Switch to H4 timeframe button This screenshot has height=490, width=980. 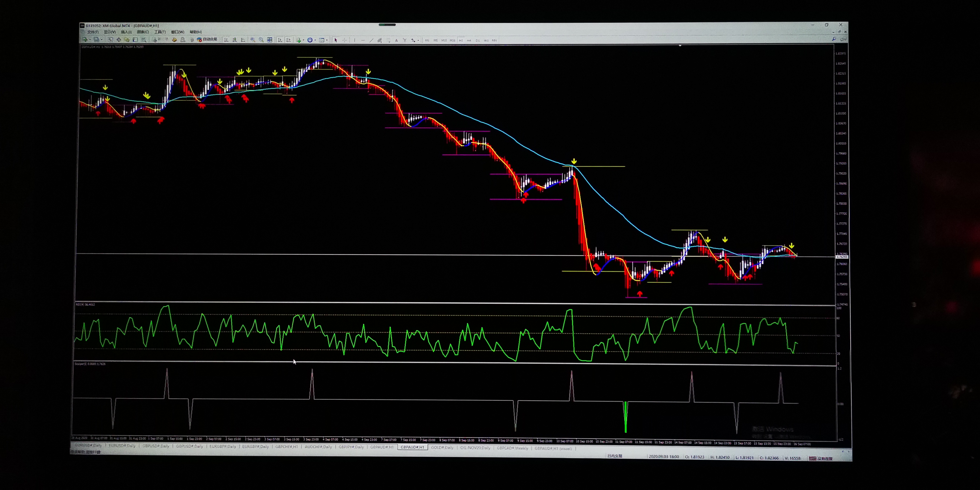point(469,40)
